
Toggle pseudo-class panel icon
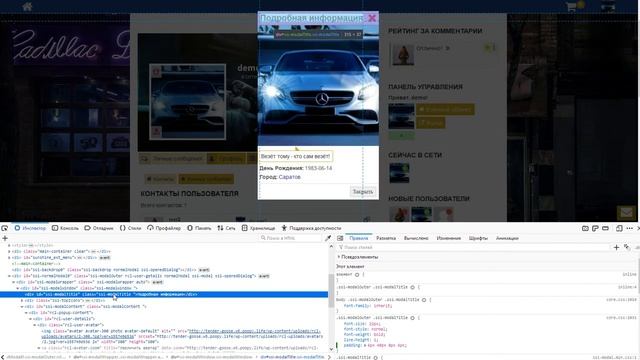627,247
